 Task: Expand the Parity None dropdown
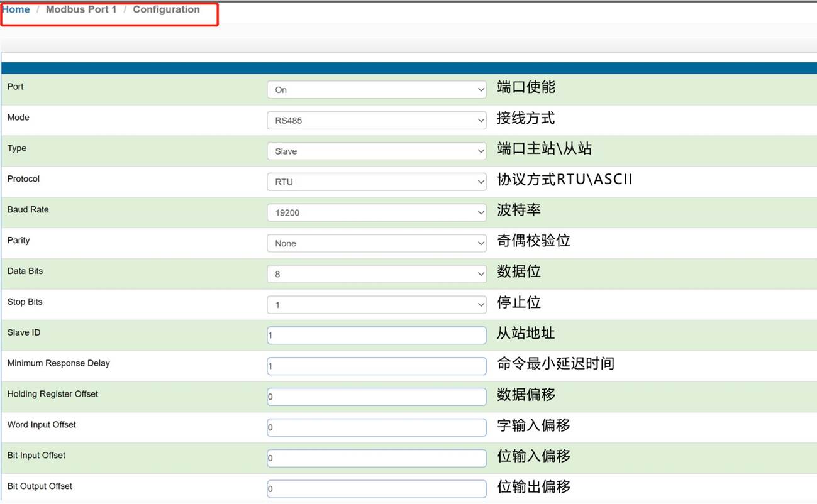[x=376, y=243]
